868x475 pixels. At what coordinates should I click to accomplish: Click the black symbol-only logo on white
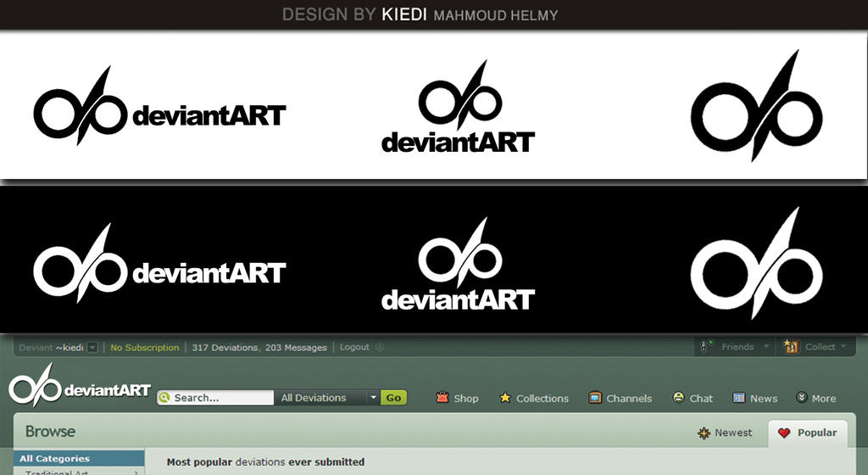pyautogui.click(x=757, y=106)
